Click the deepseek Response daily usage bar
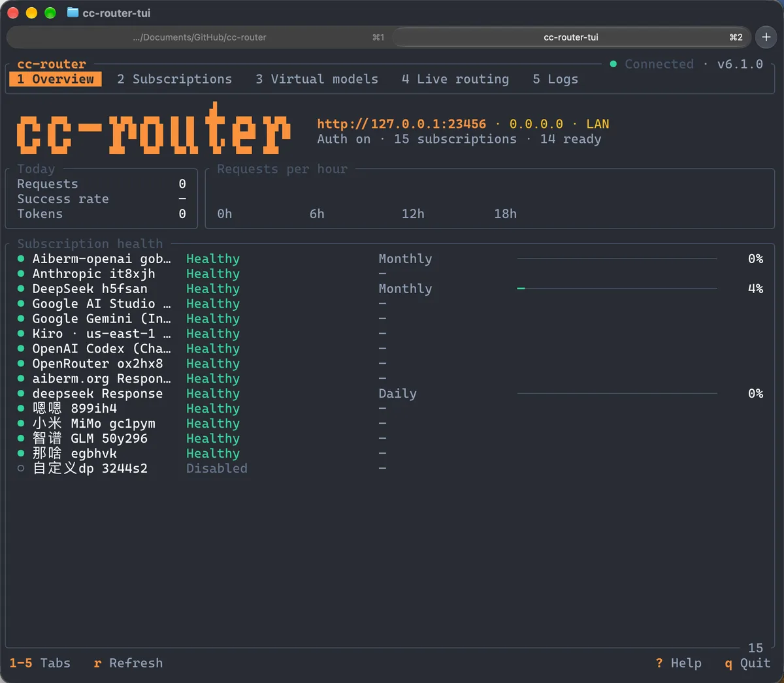 (617, 394)
